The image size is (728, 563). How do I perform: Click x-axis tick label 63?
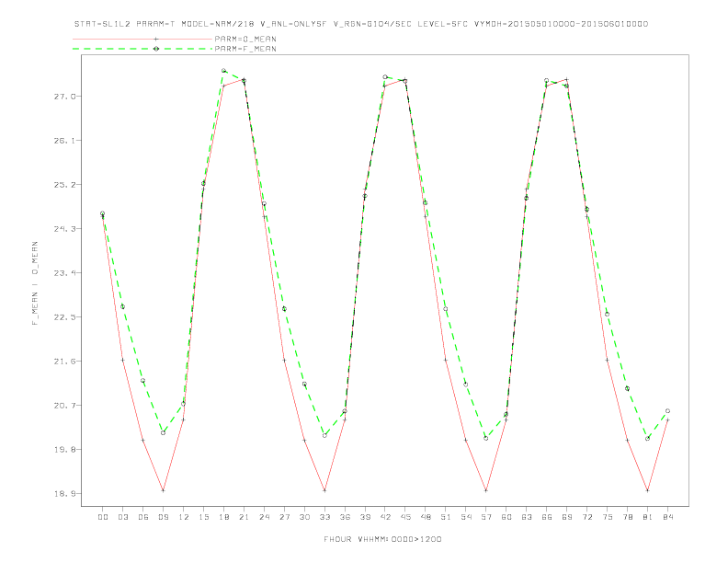[527, 517]
